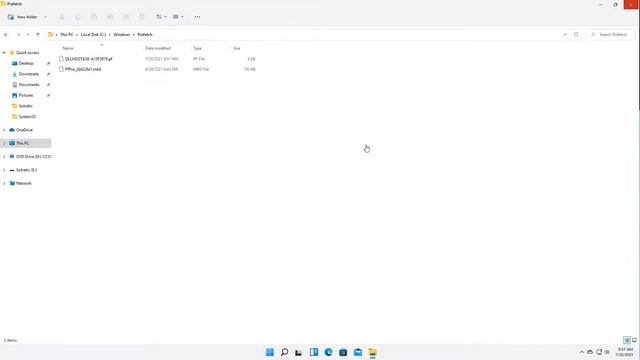Click File Explorer icon in the taskbar
640x360 pixels.
[372, 352]
